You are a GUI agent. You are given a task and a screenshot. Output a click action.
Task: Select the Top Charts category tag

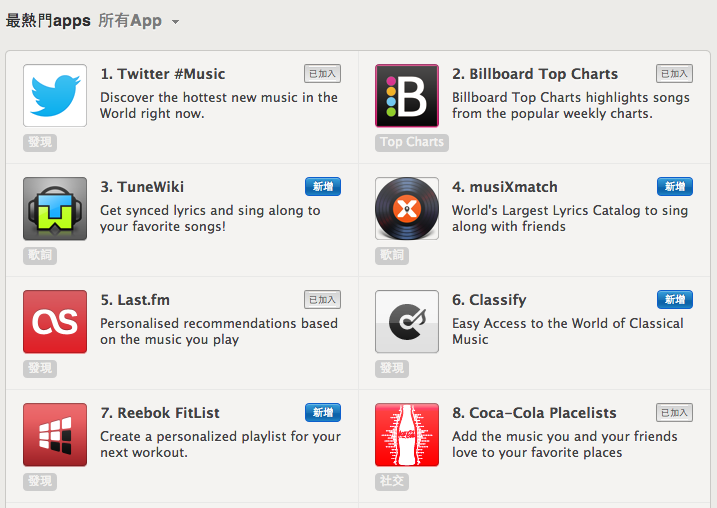412,142
